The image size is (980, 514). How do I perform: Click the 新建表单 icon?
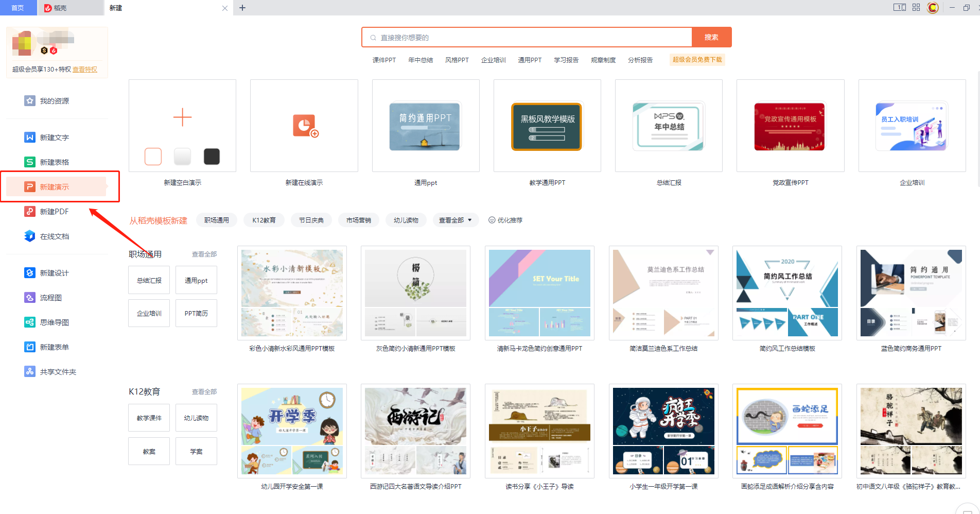30,347
